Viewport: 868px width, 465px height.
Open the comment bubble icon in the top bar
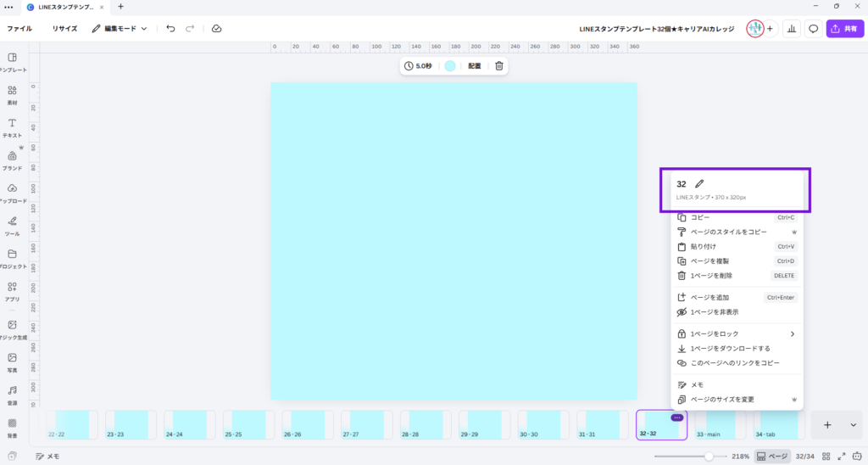pos(813,28)
